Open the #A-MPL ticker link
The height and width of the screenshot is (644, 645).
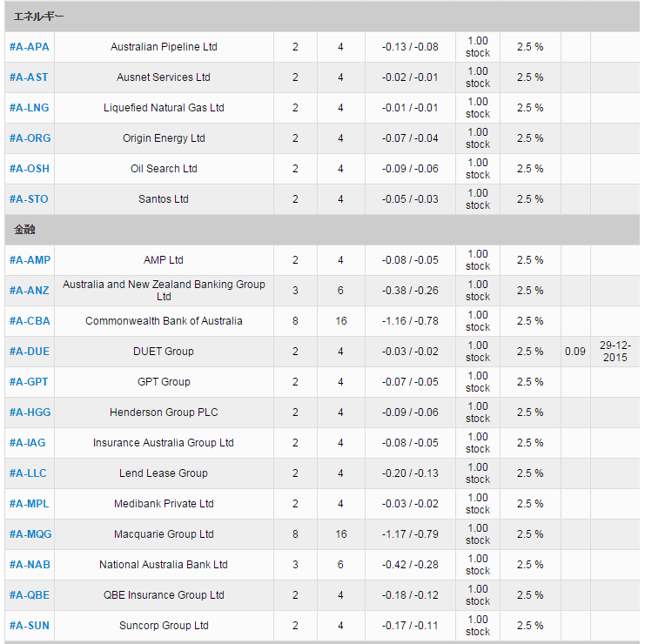30,503
